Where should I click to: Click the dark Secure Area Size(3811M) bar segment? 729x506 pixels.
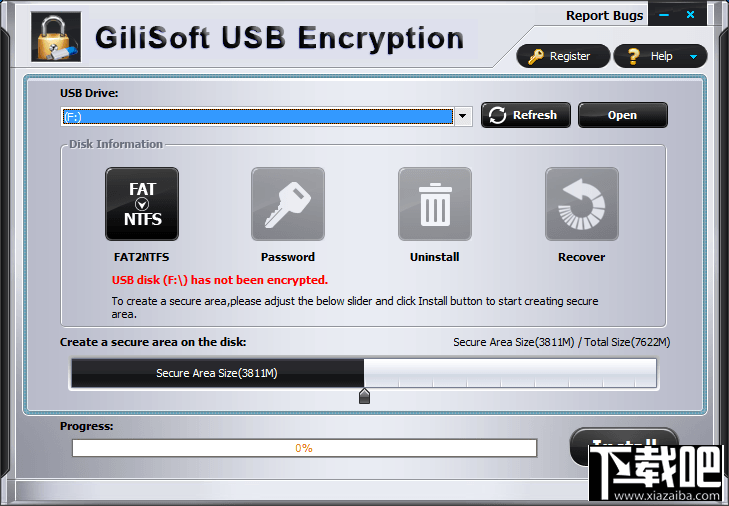(x=218, y=373)
